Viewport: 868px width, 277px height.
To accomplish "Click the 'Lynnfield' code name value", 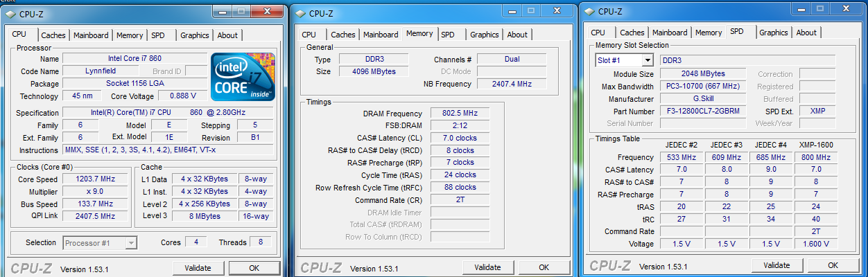I will click(x=99, y=71).
